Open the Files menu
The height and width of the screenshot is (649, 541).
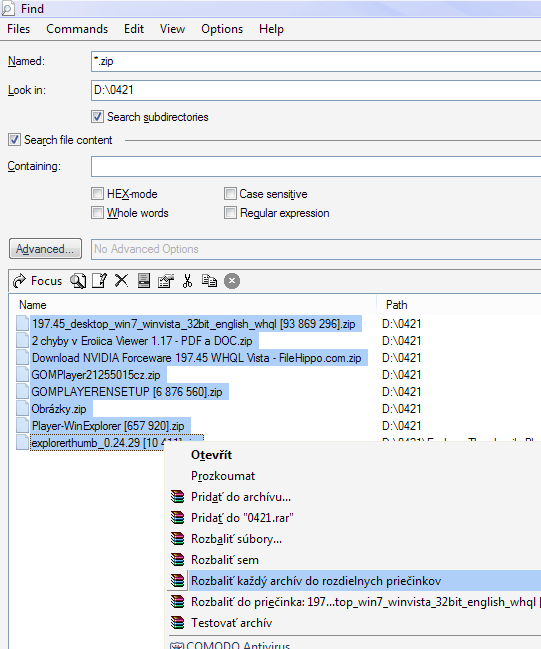point(19,29)
